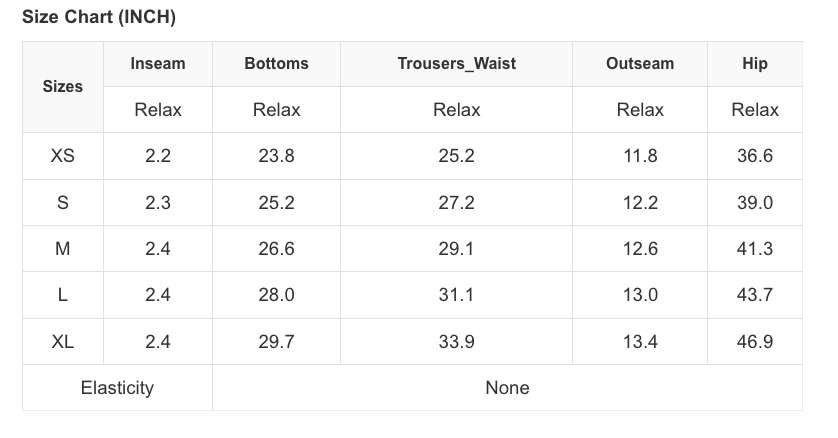Click the M bottoms value 26.6
The image size is (838, 438).
276,249
